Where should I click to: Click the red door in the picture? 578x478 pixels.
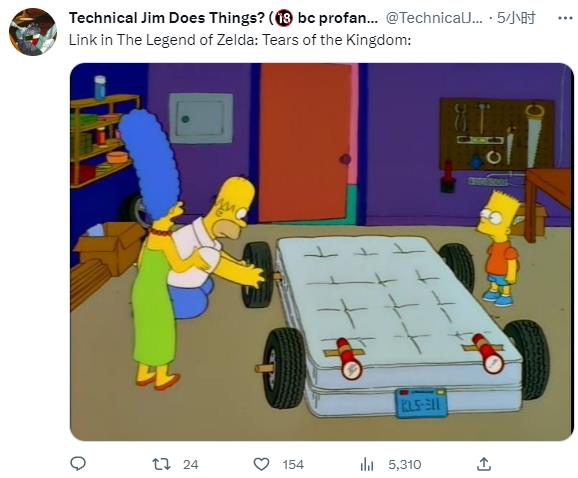click(x=306, y=142)
